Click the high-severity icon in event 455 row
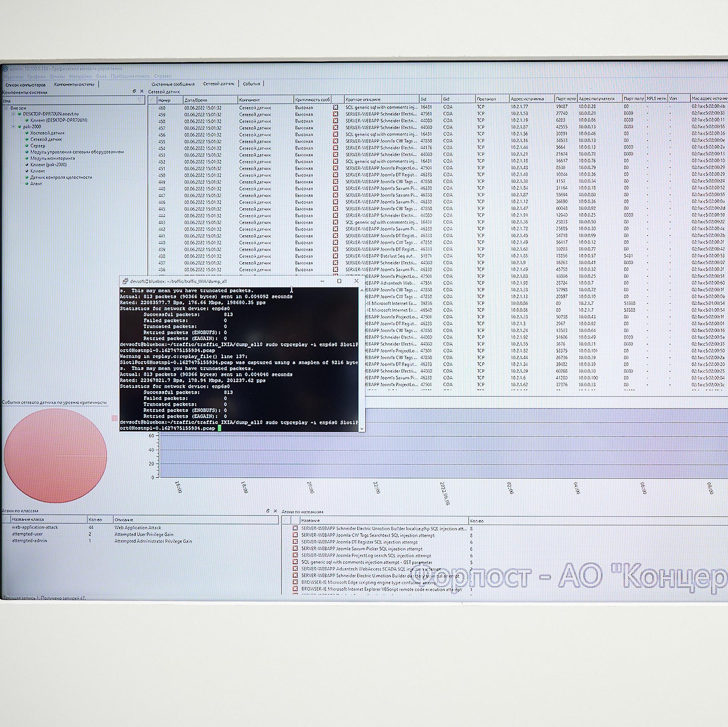The height and width of the screenshot is (727, 728). (x=335, y=141)
